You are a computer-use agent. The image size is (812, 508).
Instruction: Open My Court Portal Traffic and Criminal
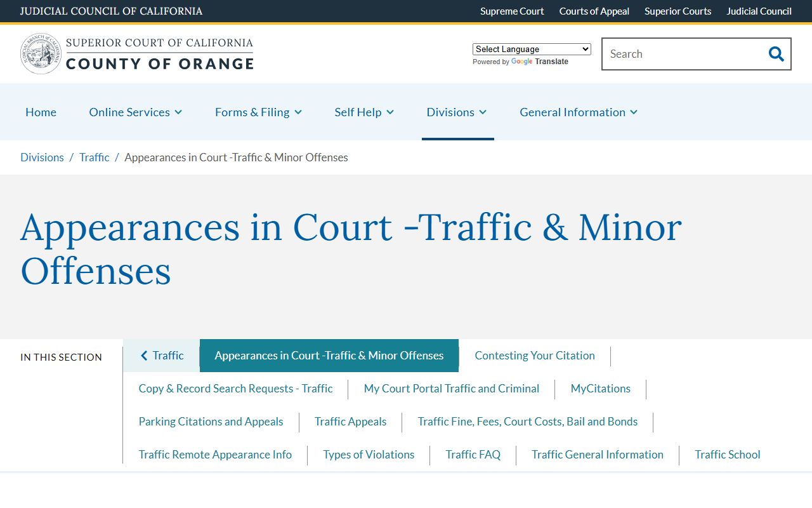pyautogui.click(x=452, y=389)
